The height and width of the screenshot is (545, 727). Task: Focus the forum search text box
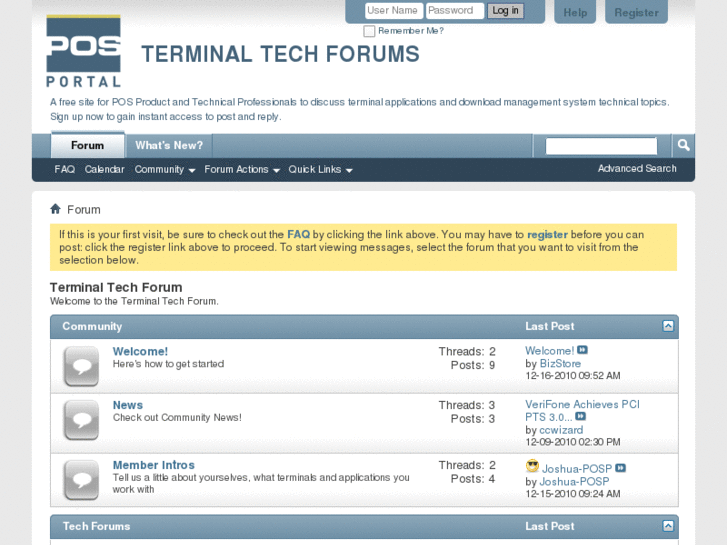pyautogui.click(x=601, y=146)
